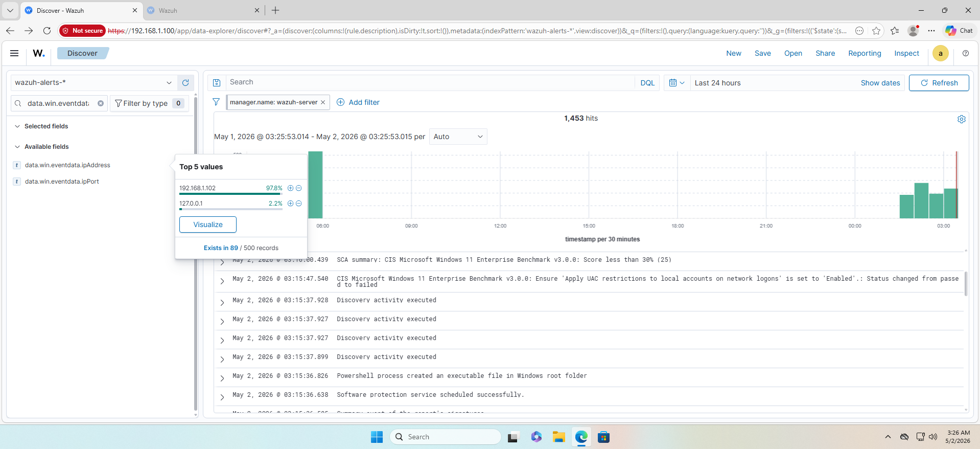Open saved queries menu icon
980x449 pixels.
pyautogui.click(x=217, y=83)
